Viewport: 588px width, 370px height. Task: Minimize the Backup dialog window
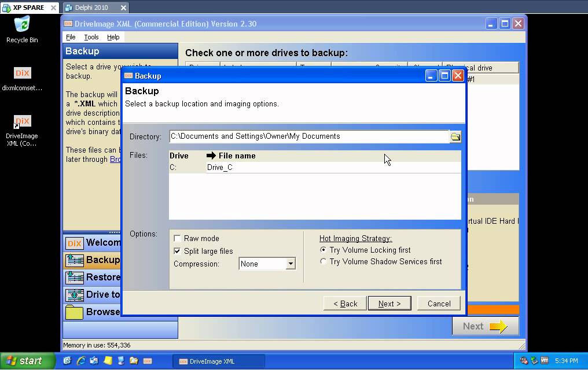click(431, 76)
